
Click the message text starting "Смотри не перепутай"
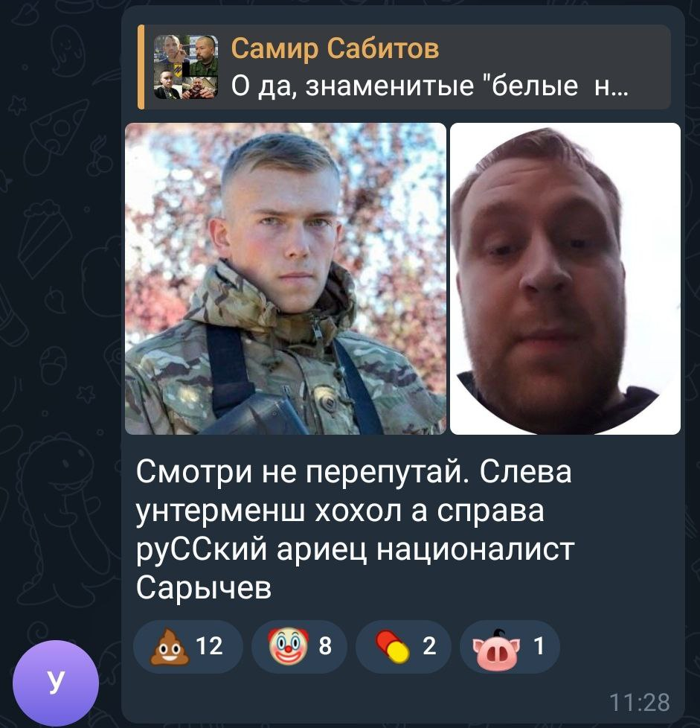[x=355, y=529]
